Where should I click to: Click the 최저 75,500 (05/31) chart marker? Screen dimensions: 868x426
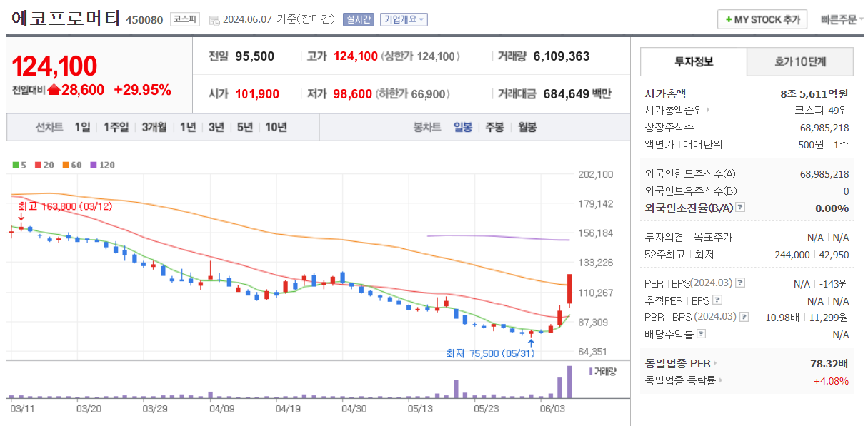point(490,353)
